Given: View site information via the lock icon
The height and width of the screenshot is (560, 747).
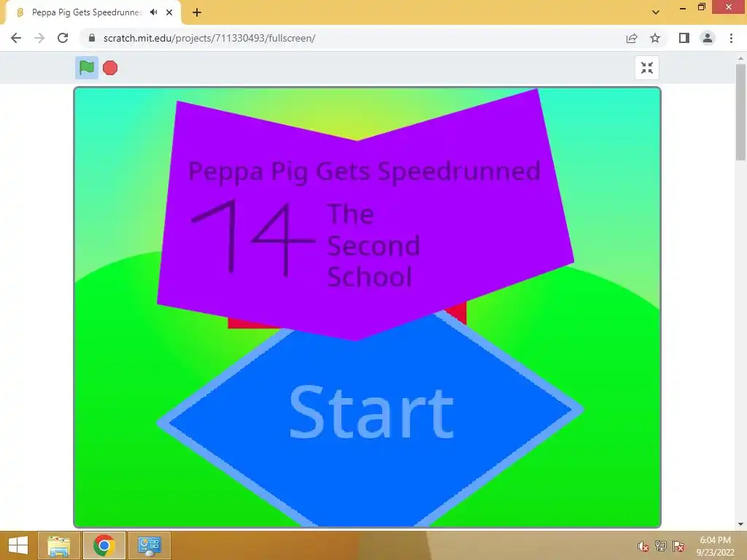Looking at the screenshot, I should click(92, 38).
